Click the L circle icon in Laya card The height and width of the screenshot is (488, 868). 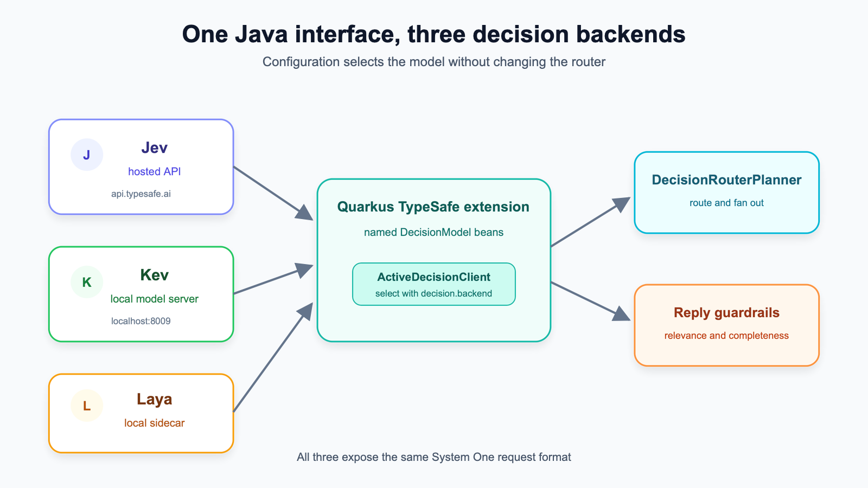click(x=87, y=406)
